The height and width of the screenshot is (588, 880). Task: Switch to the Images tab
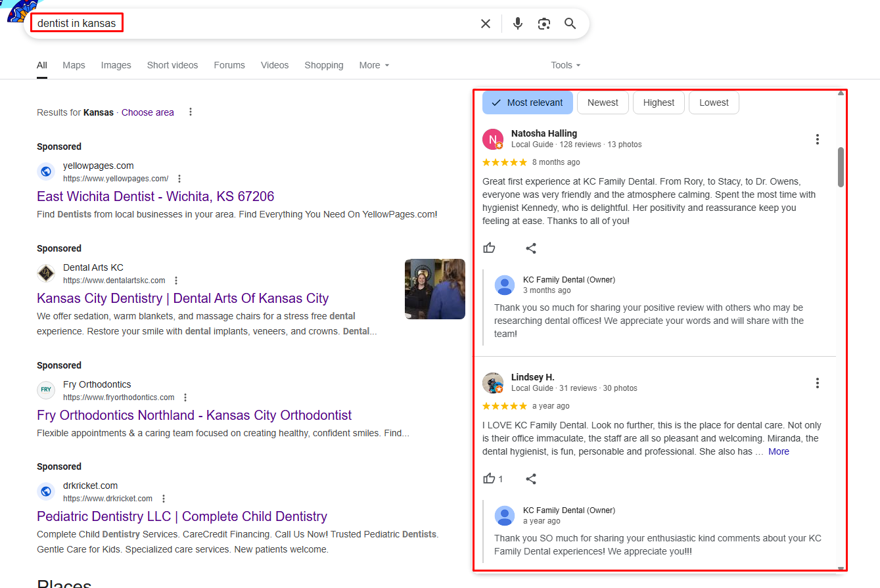coord(116,65)
